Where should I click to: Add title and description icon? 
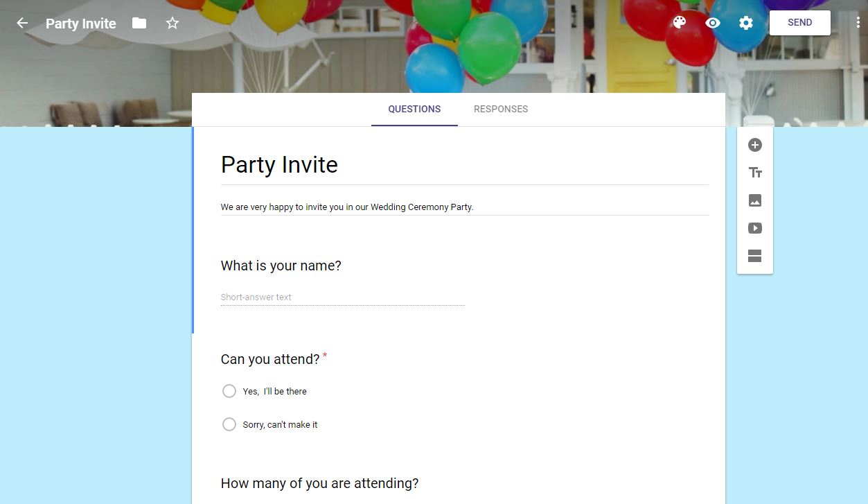(755, 173)
